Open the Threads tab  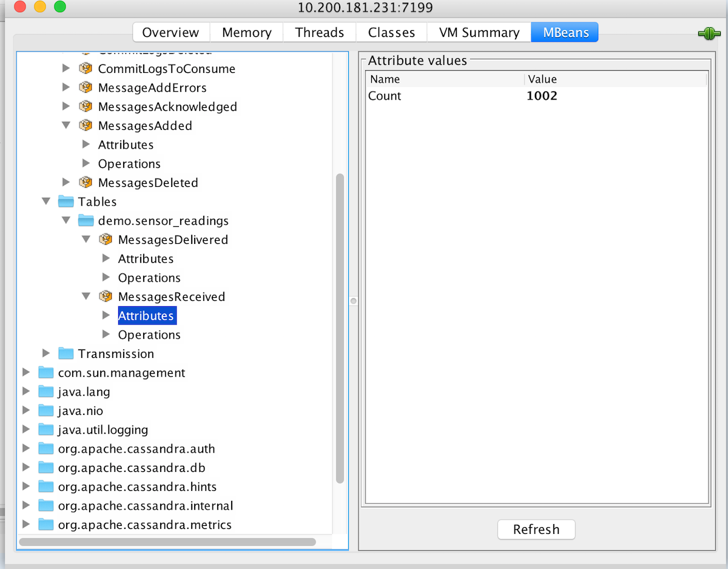319,32
